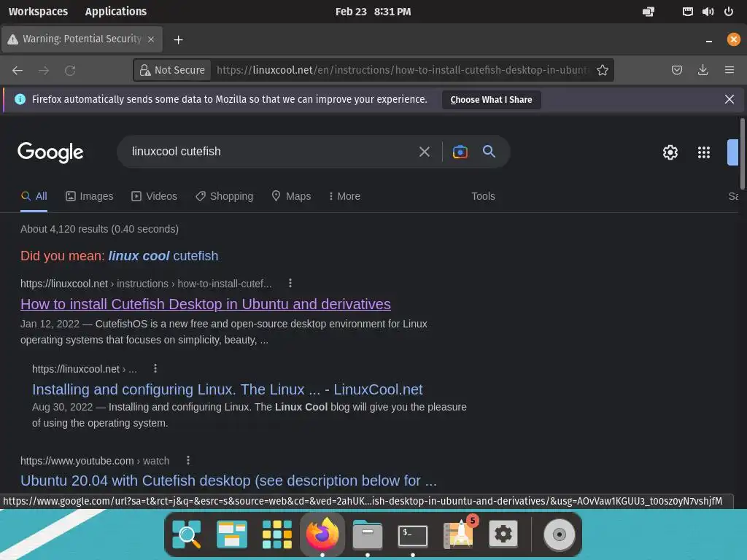747x560 pixels.
Task: Open the search Tools options
Action: tap(483, 196)
